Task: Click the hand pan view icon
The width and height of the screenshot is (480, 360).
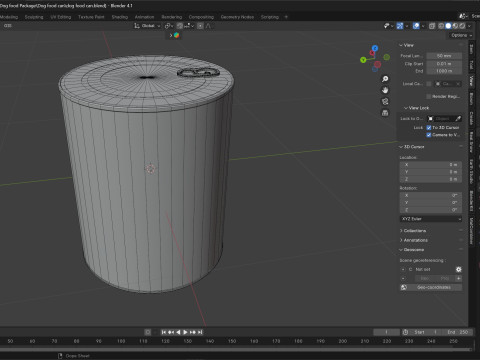Action: pyautogui.click(x=385, y=90)
